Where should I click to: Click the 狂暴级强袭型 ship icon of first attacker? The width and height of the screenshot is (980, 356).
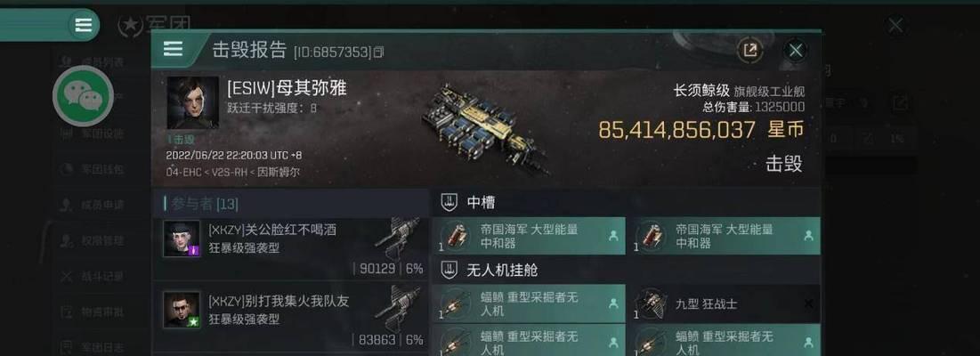click(x=398, y=239)
